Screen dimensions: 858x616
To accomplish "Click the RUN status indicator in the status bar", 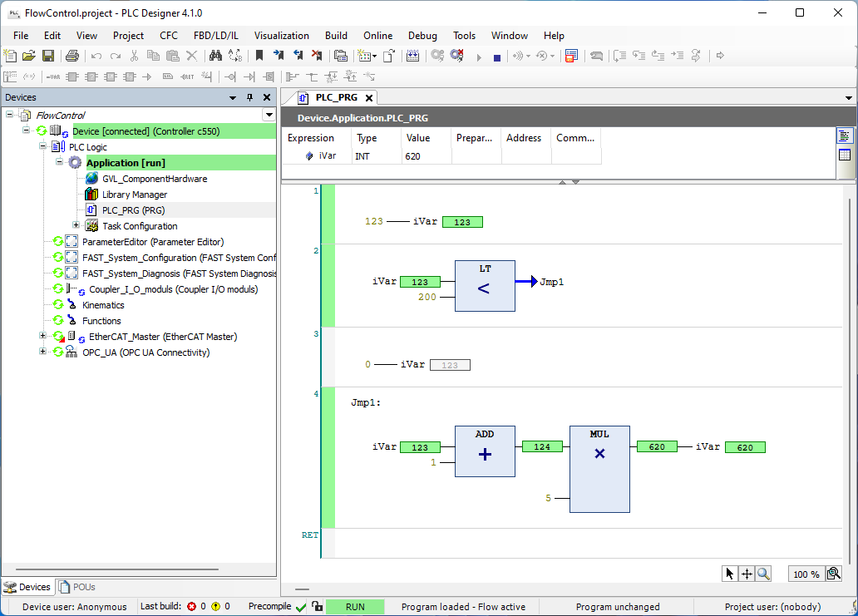I will (355, 606).
